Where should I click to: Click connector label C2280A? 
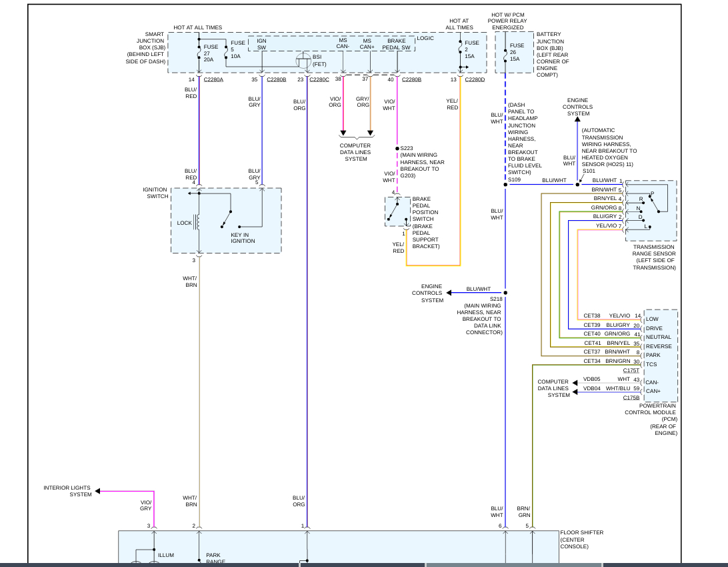pyautogui.click(x=213, y=79)
